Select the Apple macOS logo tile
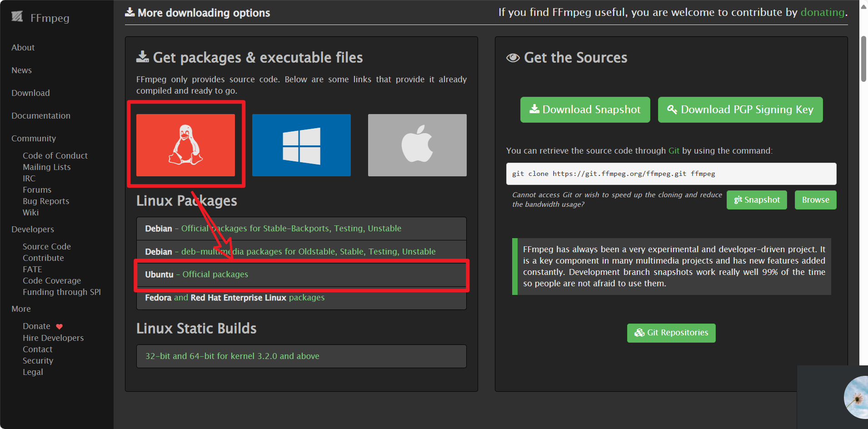The image size is (868, 429). tap(417, 145)
